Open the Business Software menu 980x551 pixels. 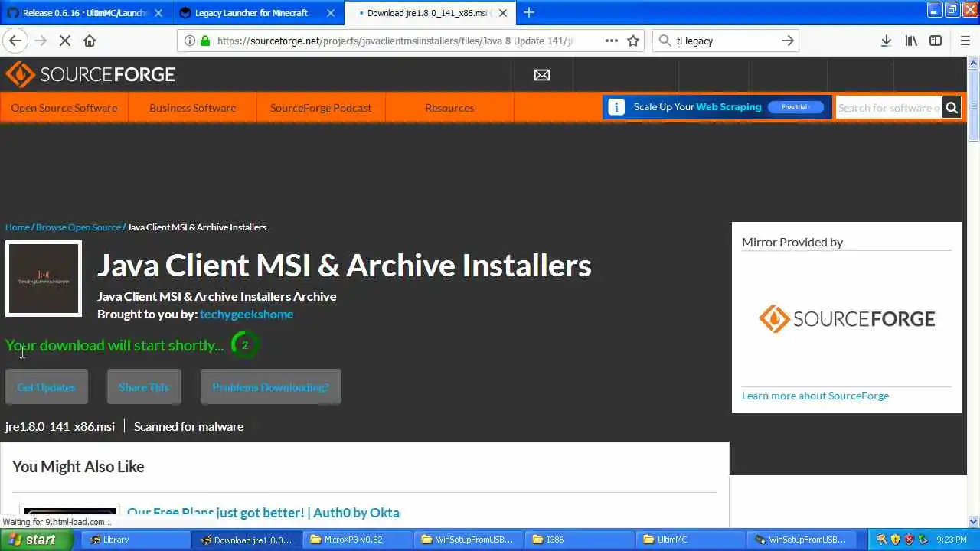(x=192, y=108)
